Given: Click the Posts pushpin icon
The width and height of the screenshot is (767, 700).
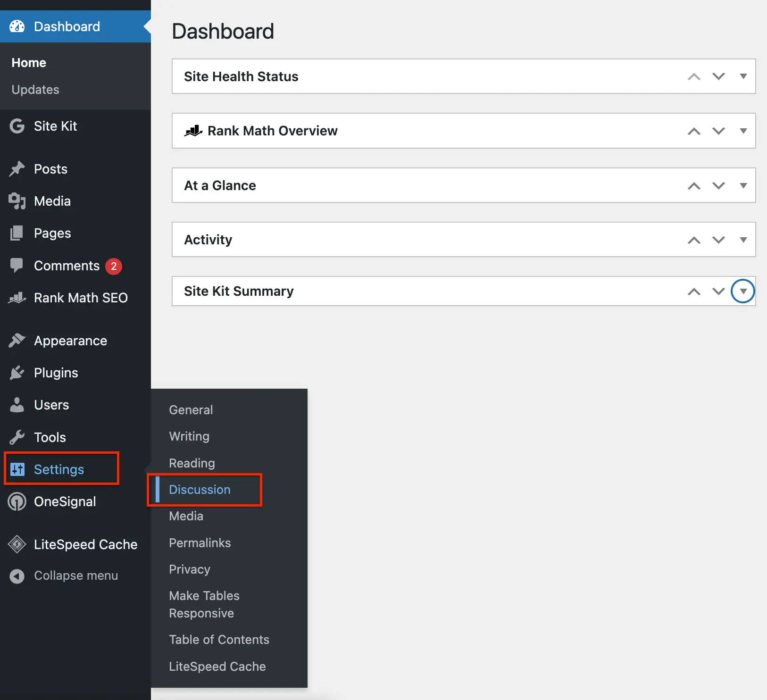Looking at the screenshot, I should [x=17, y=169].
